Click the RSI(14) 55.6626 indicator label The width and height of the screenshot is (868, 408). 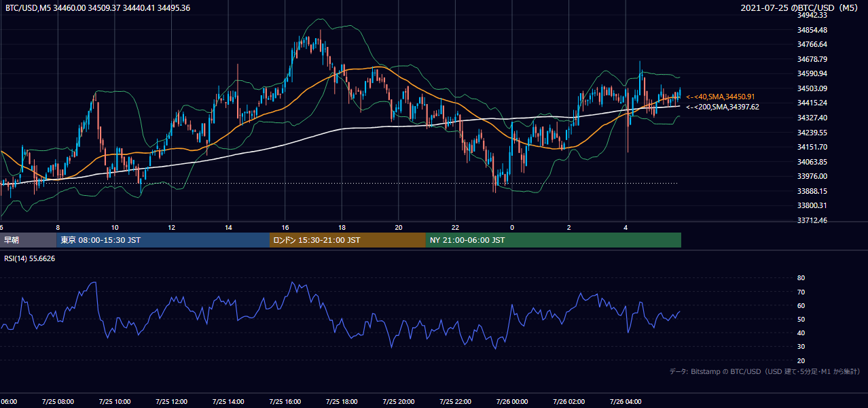pos(30,258)
